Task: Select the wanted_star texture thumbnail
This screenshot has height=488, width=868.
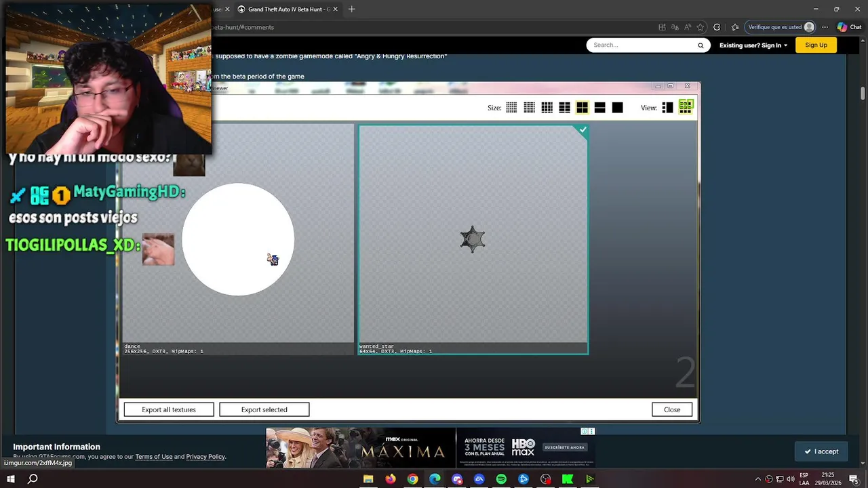Action: [473, 239]
